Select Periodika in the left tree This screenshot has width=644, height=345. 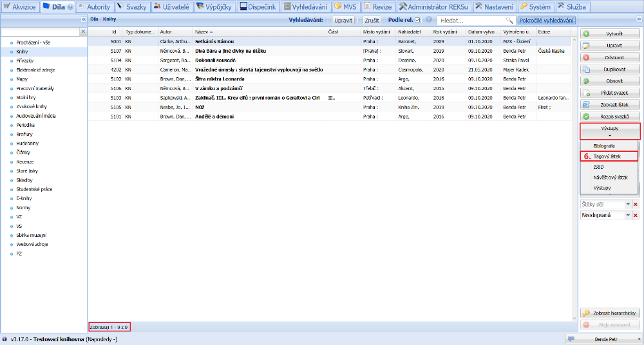[x=26, y=125]
